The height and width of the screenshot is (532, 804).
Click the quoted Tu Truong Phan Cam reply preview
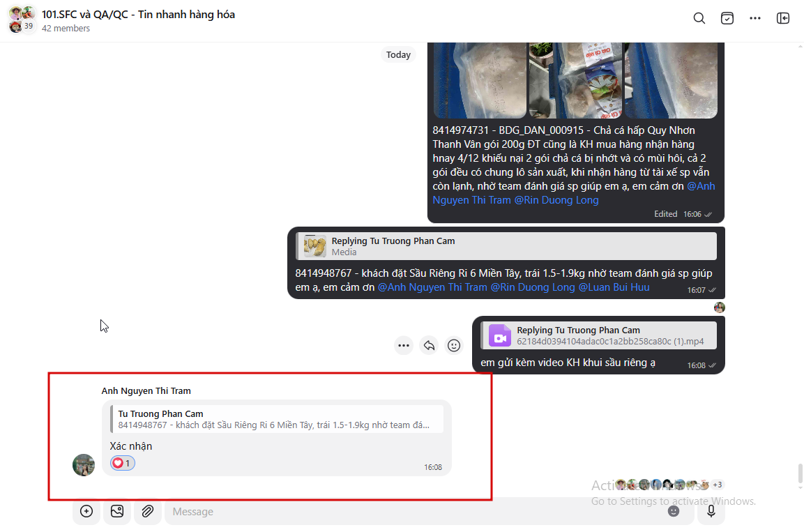pos(277,419)
